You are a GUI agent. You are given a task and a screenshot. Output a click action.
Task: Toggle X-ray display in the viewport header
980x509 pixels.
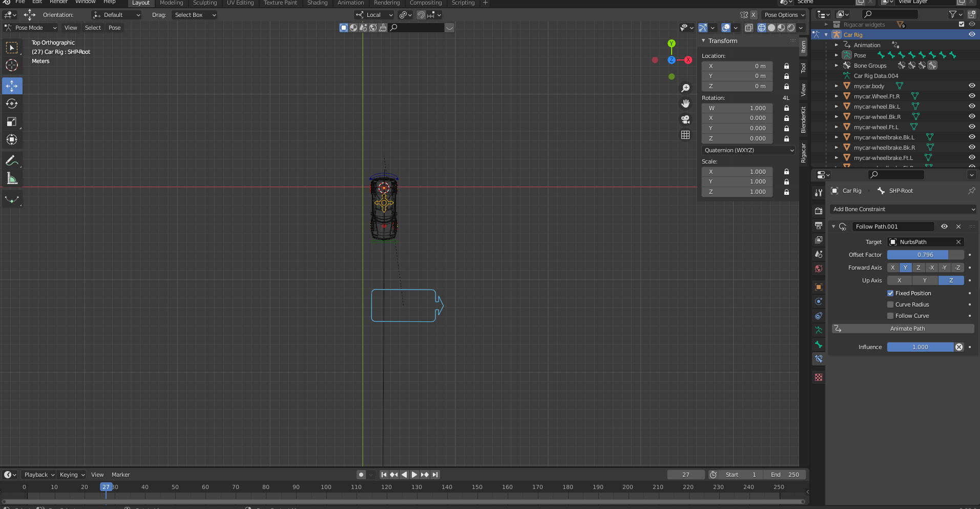(x=748, y=28)
